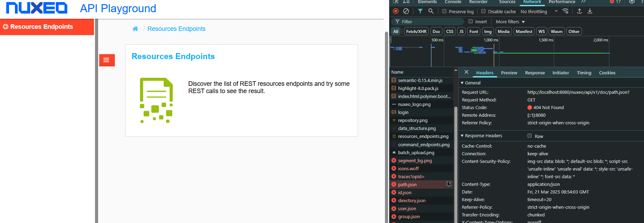644x223 pixels.
Task: Import HAR file with upload arrow
Action: coord(579,11)
